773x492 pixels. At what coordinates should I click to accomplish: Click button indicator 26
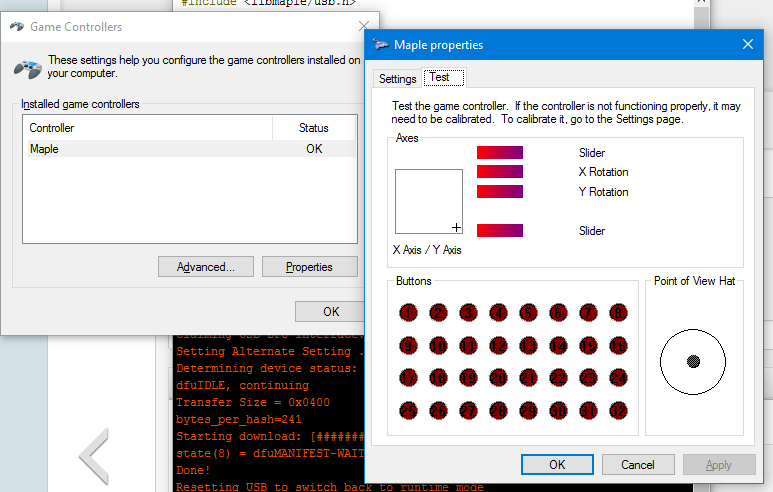click(438, 411)
